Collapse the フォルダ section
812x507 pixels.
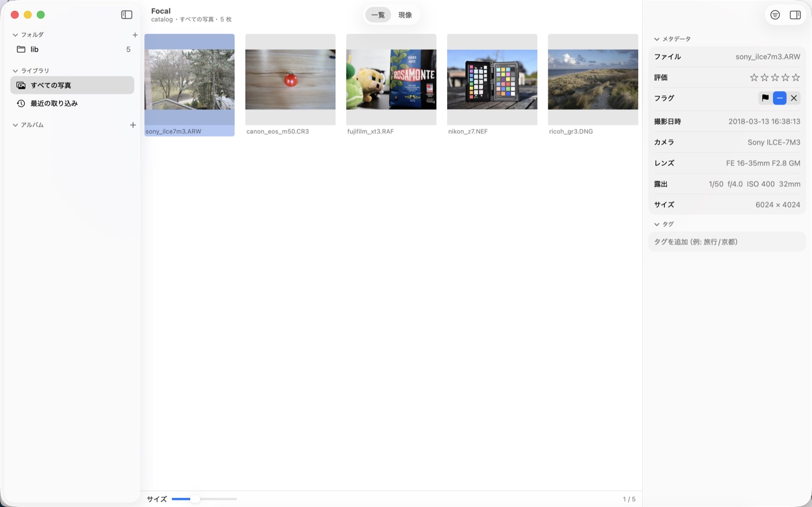15,35
